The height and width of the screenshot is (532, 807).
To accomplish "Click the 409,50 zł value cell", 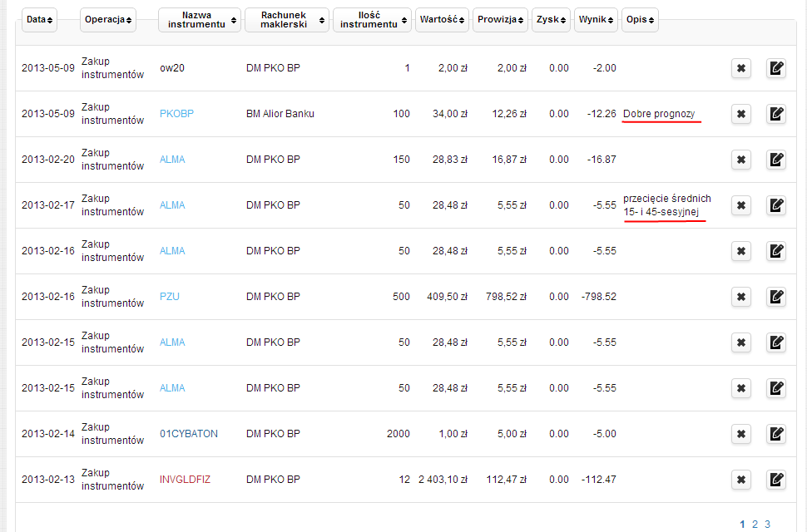I will click(447, 297).
